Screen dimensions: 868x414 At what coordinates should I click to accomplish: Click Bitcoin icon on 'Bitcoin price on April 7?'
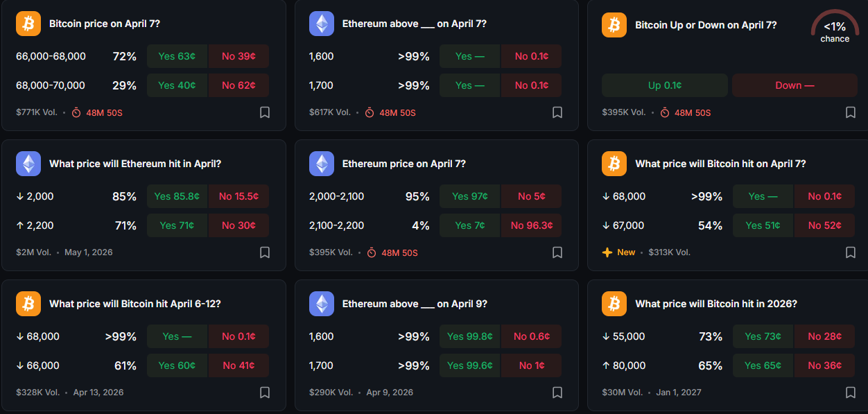click(x=28, y=24)
